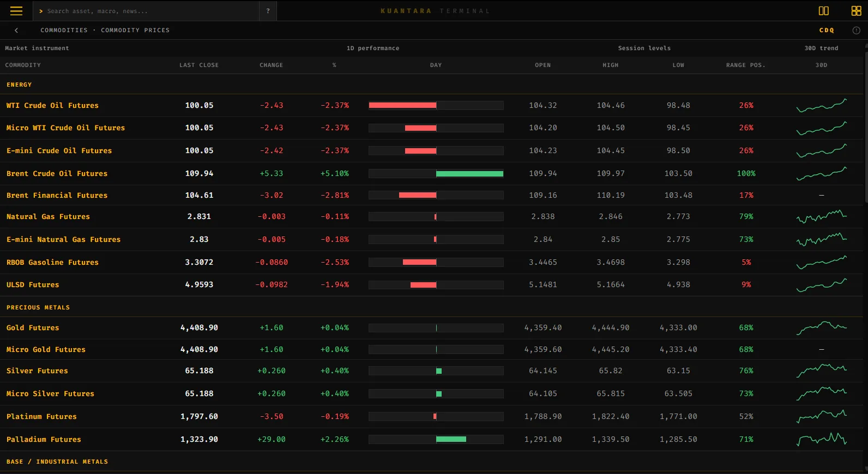Open Brent Financial Futures
This screenshot has height=474, width=868.
click(x=57, y=196)
